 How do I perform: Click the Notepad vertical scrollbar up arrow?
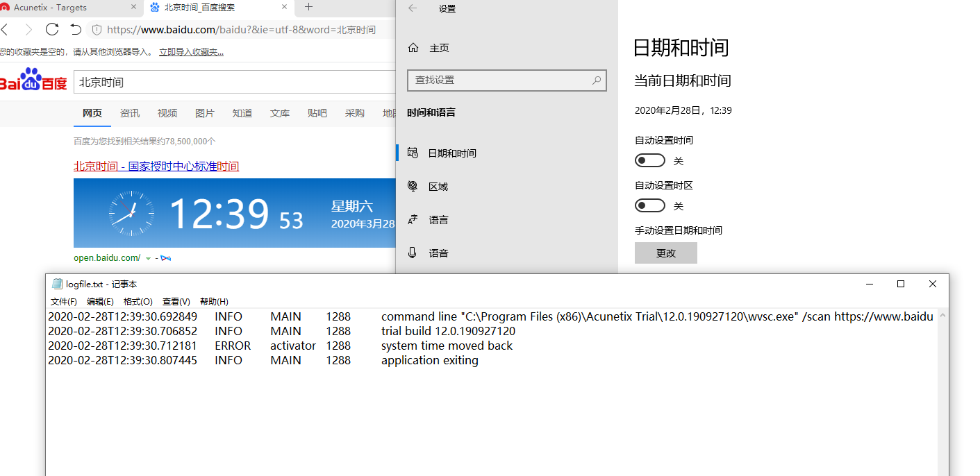tap(942, 316)
